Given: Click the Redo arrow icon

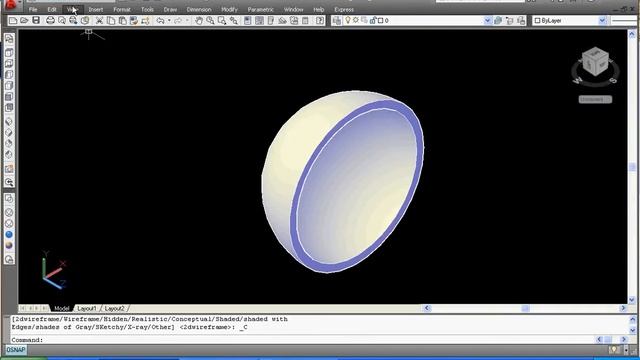Looking at the screenshot, I should pyautogui.click(x=178, y=20).
